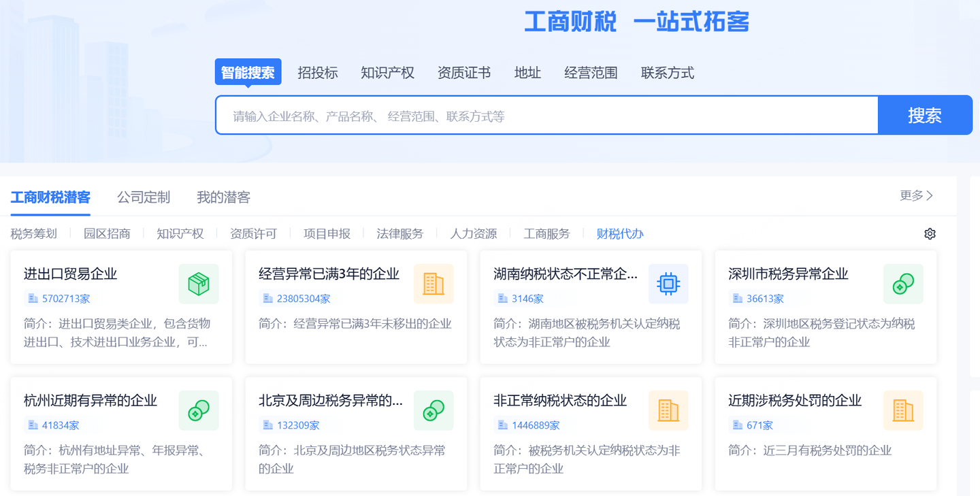
Task: Select the 财税代办 category filter
Action: (619, 234)
